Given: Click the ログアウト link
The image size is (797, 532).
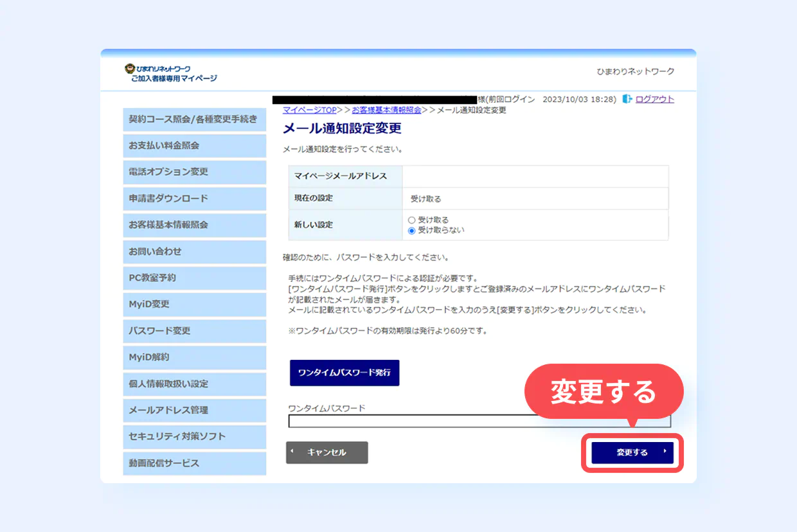Looking at the screenshot, I should point(654,99).
